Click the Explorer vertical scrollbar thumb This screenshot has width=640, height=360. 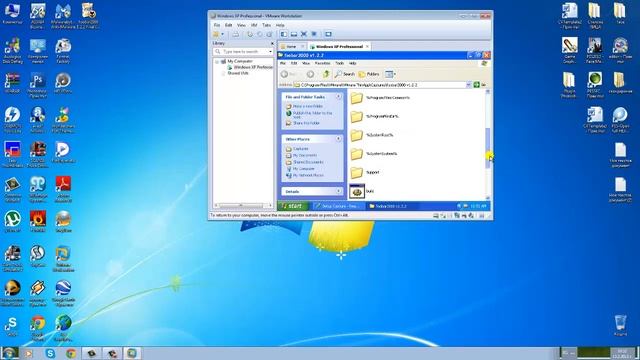(488, 148)
